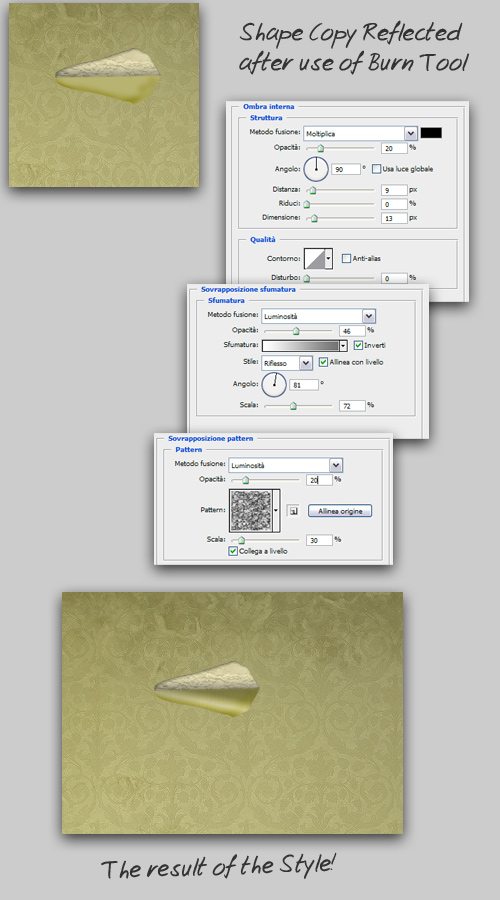Edit gradient overlay opacity value 46
The image size is (500, 900).
click(352, 331)
